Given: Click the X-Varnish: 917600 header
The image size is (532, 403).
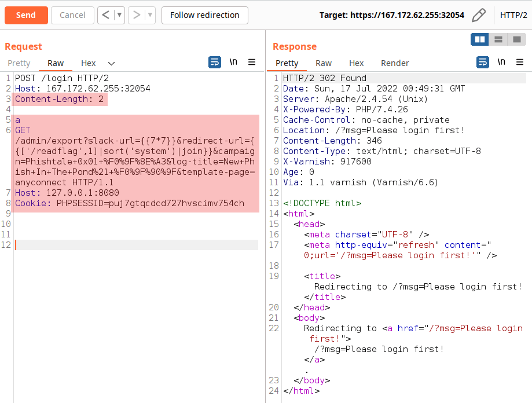Looking at the screenshot, I should point(327,162).
